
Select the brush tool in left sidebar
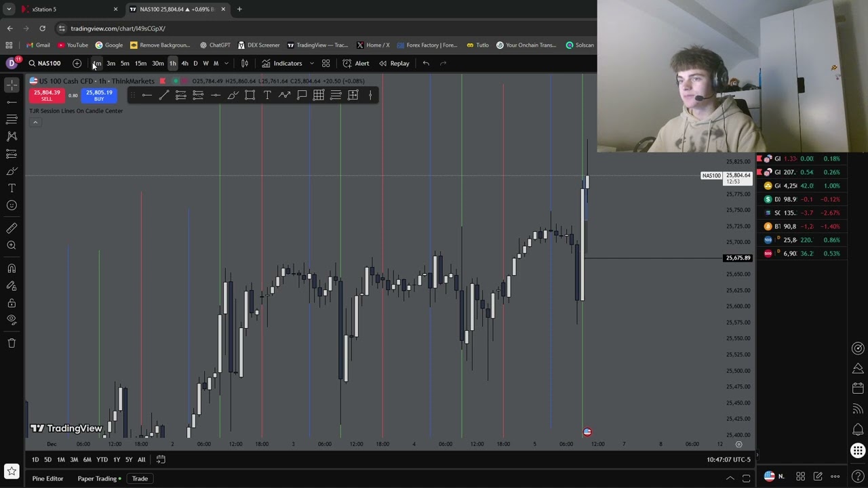[12, 171]
